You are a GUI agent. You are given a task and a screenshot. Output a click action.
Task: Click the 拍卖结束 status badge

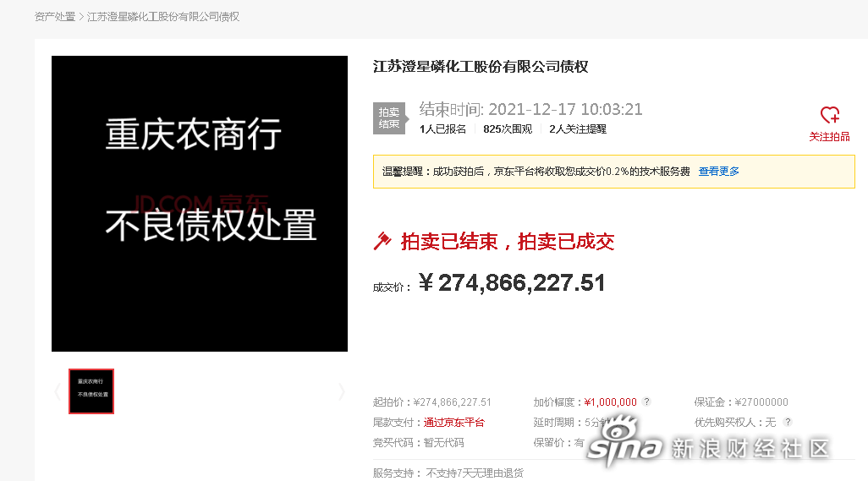click(x=389, y=118)
